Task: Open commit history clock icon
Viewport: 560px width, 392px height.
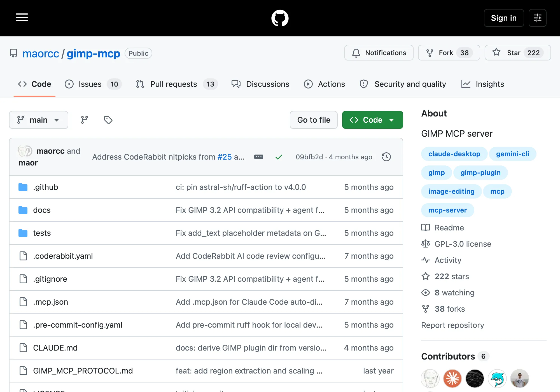Action: 386,157
